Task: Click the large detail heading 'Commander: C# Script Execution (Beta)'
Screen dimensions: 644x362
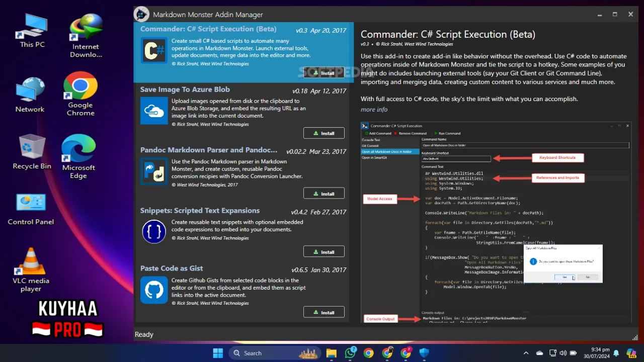Action: coord(448,35)
